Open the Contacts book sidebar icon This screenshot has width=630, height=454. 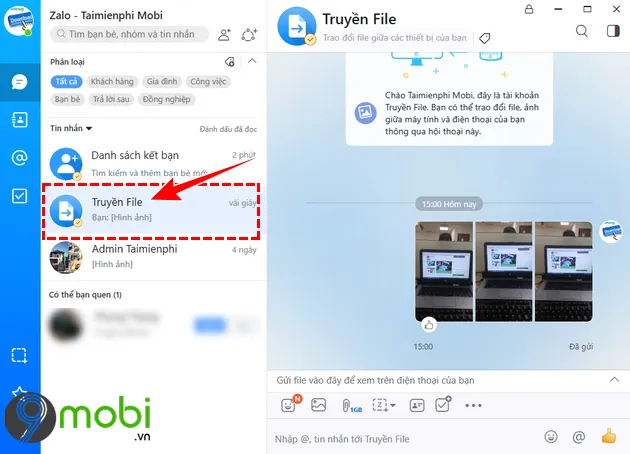[19, 120]
